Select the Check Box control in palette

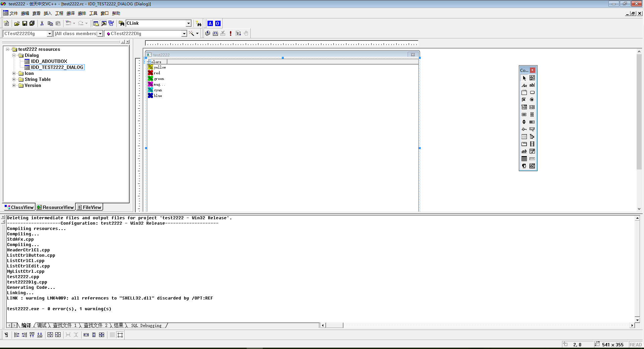coord(524,100)
